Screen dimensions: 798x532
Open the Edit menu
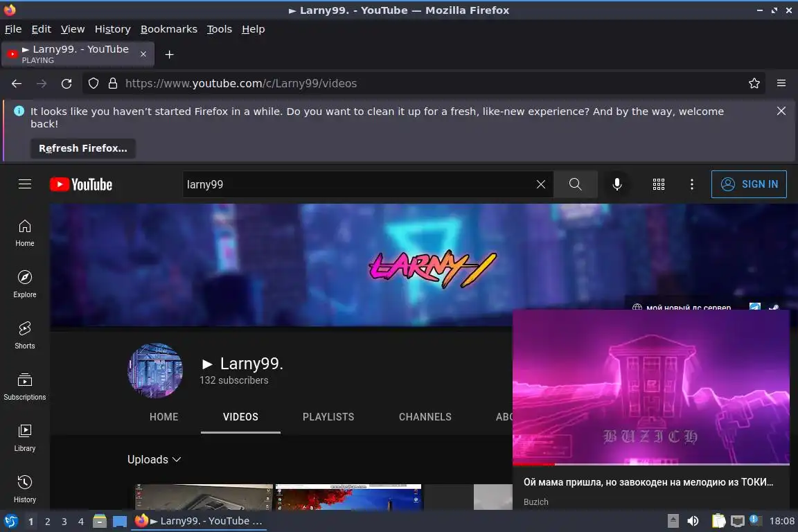(x=42, y=29)
